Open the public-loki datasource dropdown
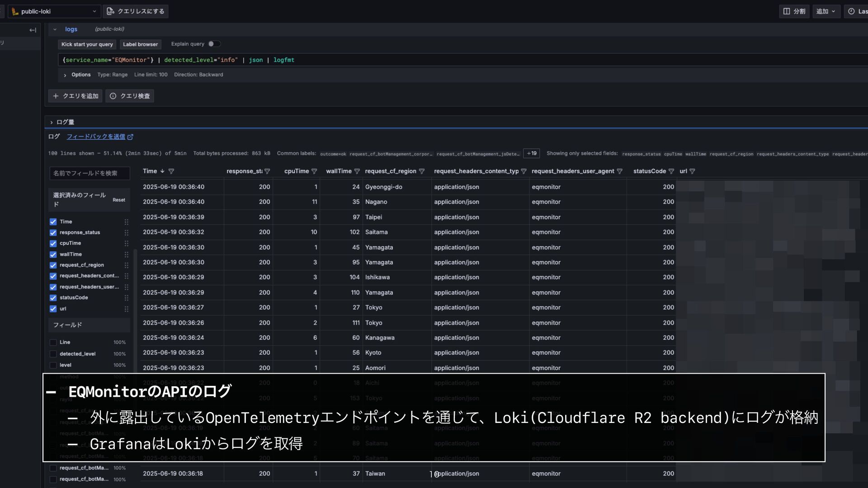 tap(54, 11)
